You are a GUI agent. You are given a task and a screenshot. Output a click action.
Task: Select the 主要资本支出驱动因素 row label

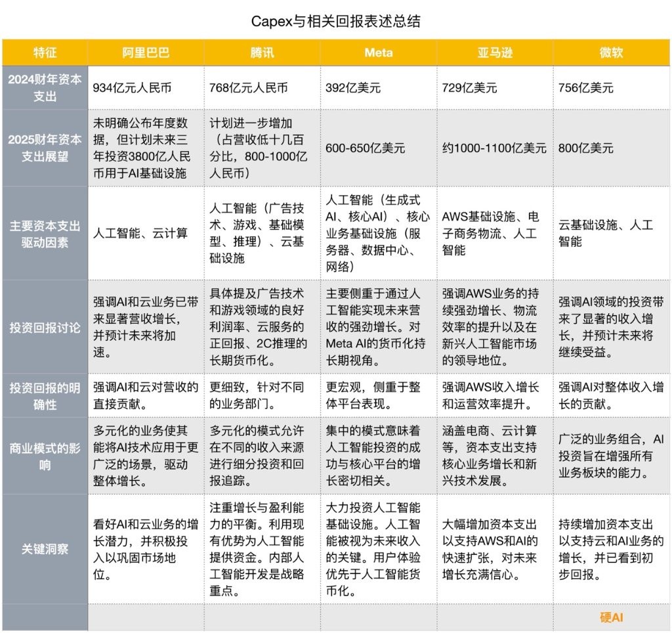click(x=45, y=234)
